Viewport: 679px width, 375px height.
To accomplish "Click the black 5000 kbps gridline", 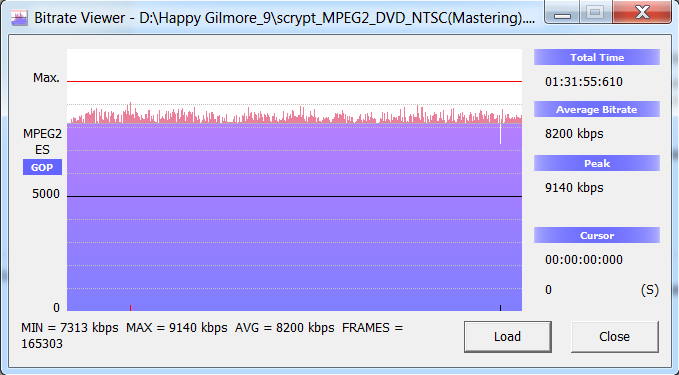I will point(294,197).
